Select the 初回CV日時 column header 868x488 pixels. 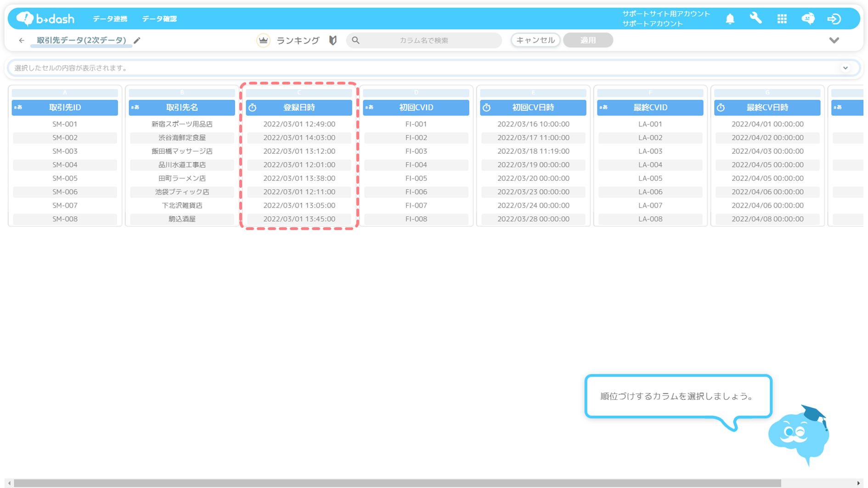click(x=533, y=107)
